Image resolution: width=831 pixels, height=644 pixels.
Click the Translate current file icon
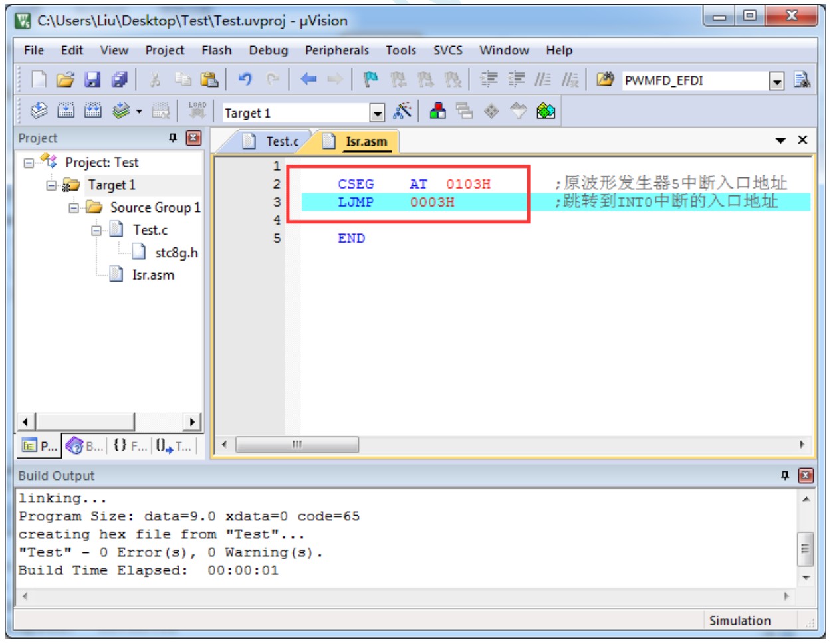click(39, 111)
